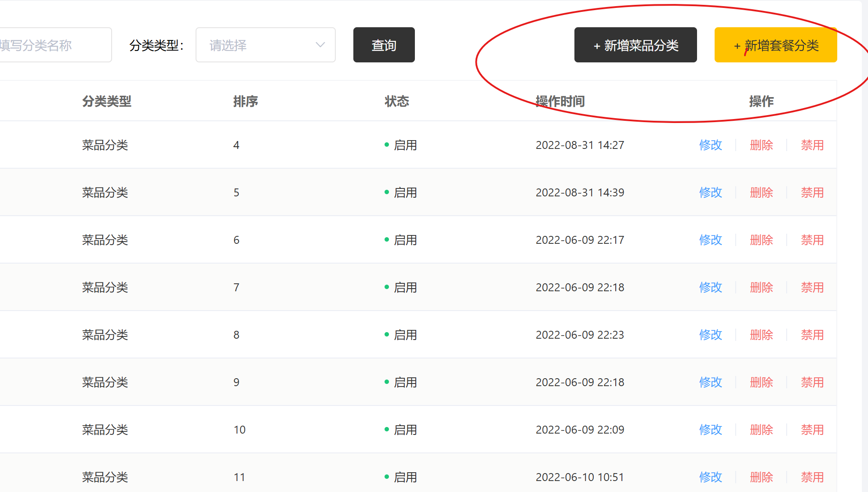The height and width of the screenshot is (492, 868).
Task: Click 修改 for row with sort 10
Action: click(710, 430)
